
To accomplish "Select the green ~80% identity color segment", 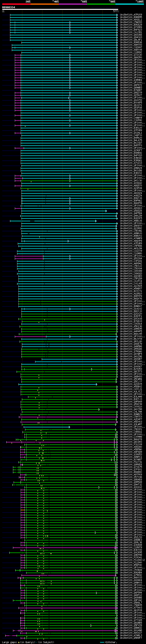I will (101, 4).
